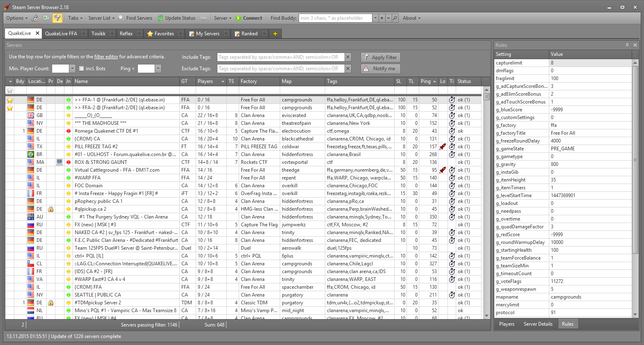
Task: Click the server list vertical scrollbar thumb
Action: 487,97
